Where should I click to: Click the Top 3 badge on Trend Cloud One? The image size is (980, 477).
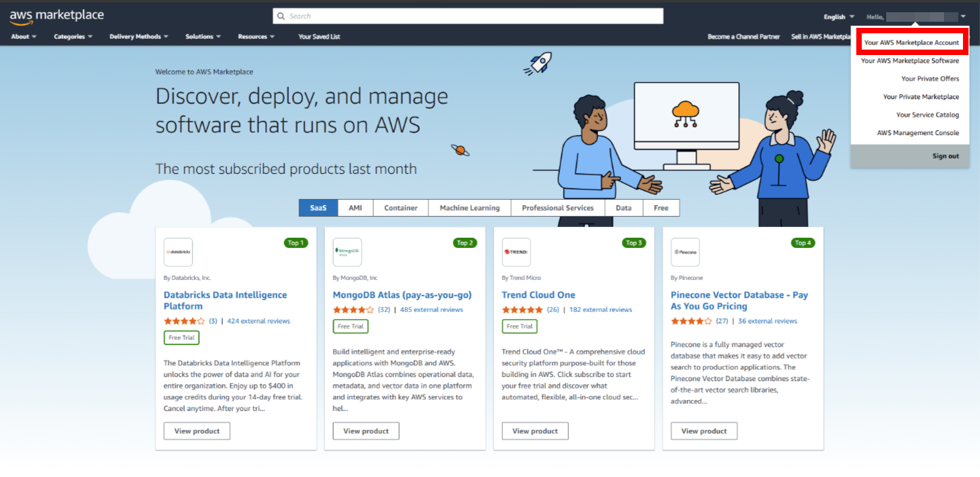pyautogui.click(x=633, y=242)
